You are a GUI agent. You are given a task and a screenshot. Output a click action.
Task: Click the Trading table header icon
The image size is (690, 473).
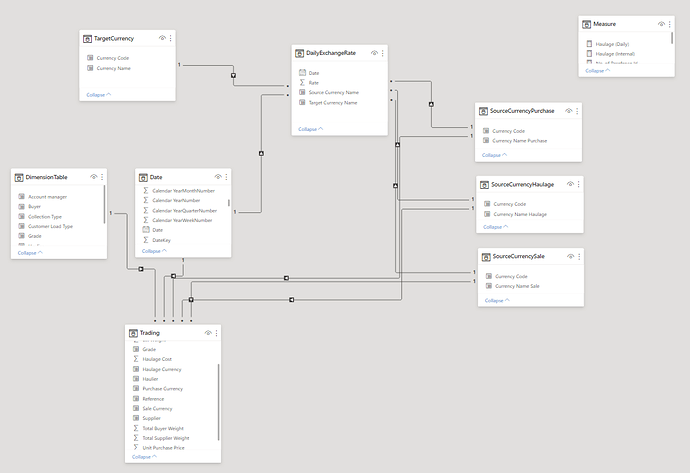(x=133, y=333)
